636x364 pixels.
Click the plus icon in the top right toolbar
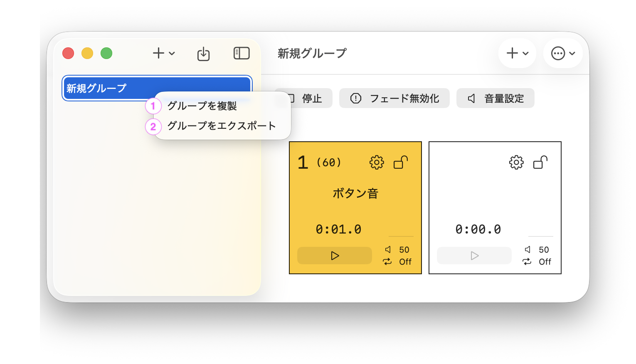[512, 53]
